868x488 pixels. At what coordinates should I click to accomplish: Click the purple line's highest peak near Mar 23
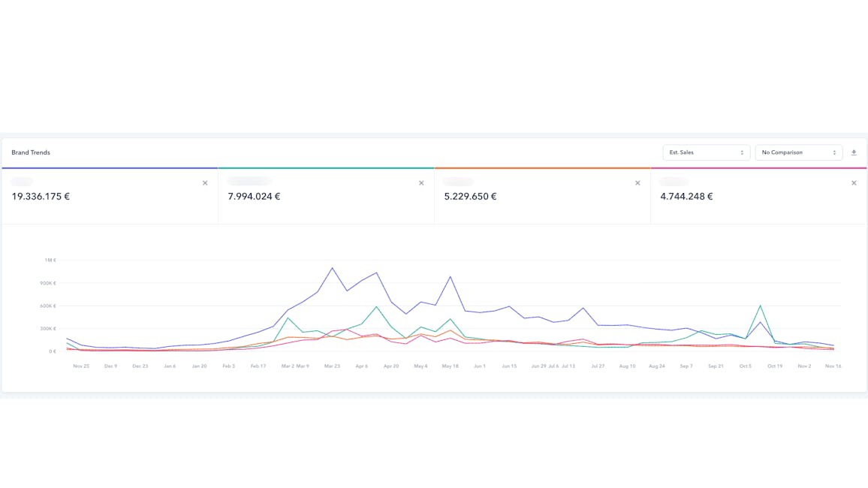coord(332,268)
